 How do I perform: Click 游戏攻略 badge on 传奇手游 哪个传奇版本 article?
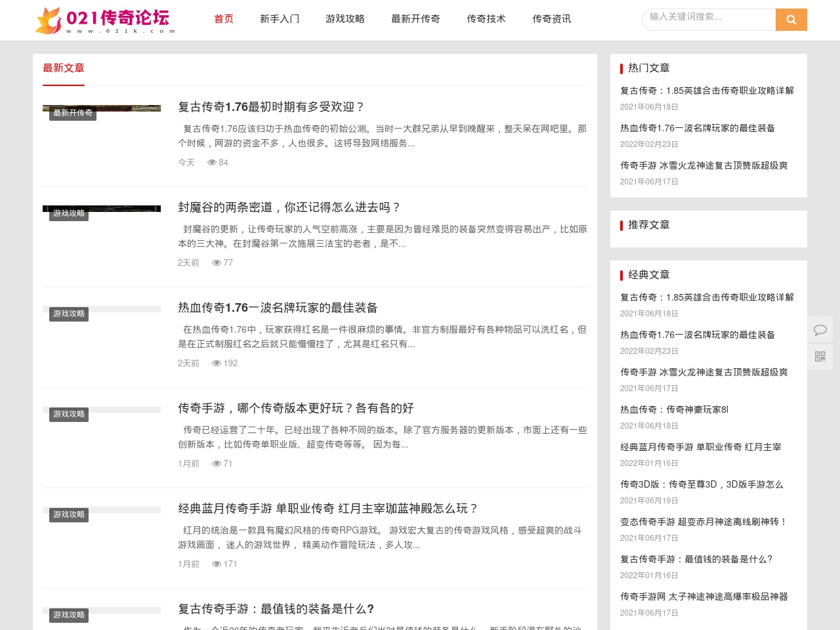[x=69, y=414]
